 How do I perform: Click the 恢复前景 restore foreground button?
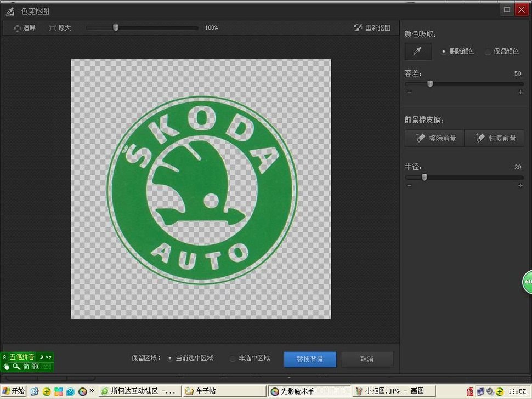(494, 138)
